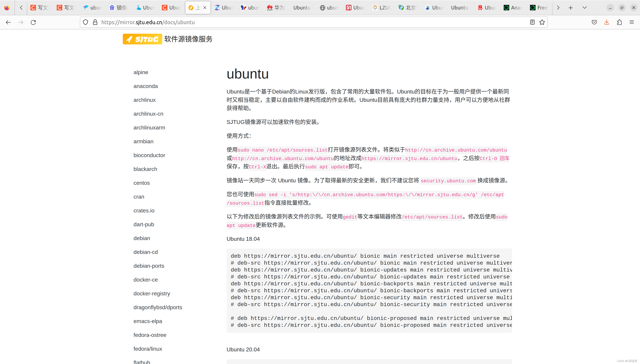
Task: Switch to the 镜像 Baidu tab
Action: coord(119,8)
